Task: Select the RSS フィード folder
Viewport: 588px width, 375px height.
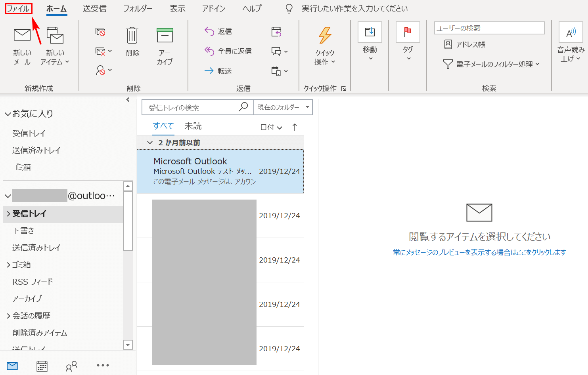Action: click(33, 282)
